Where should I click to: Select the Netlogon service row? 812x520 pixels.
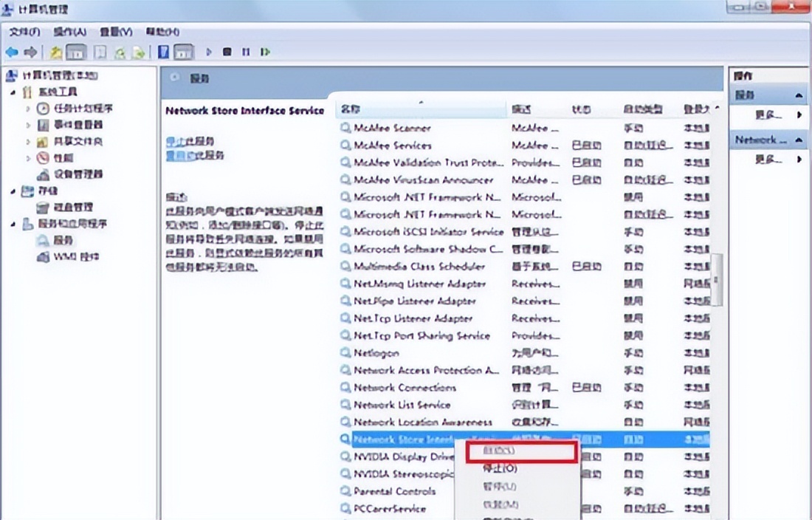pyautogui.click(x=376, y=353)
